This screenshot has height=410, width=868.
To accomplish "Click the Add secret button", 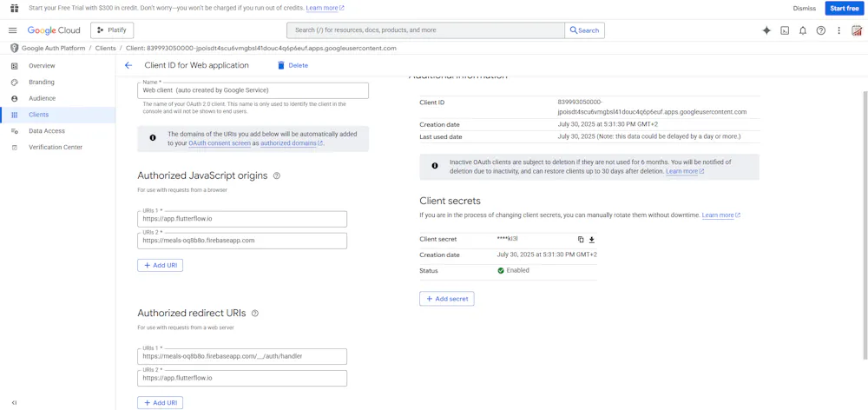I will tap(446, 299).
